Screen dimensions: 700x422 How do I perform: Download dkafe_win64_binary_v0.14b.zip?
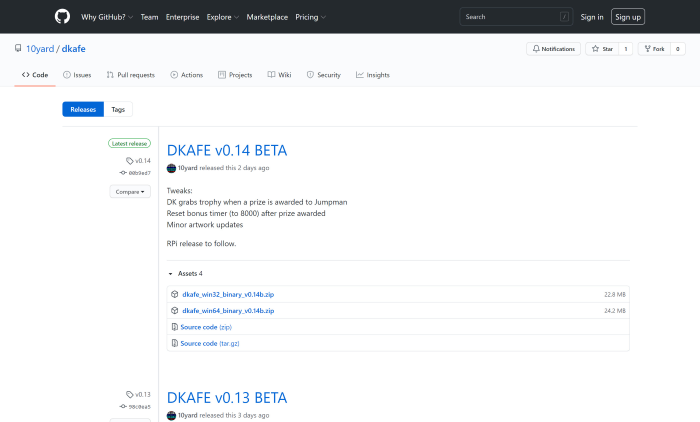[x=228, y=311]
